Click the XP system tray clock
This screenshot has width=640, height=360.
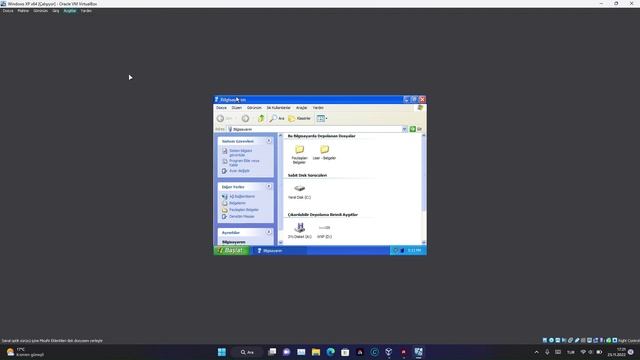414,251
